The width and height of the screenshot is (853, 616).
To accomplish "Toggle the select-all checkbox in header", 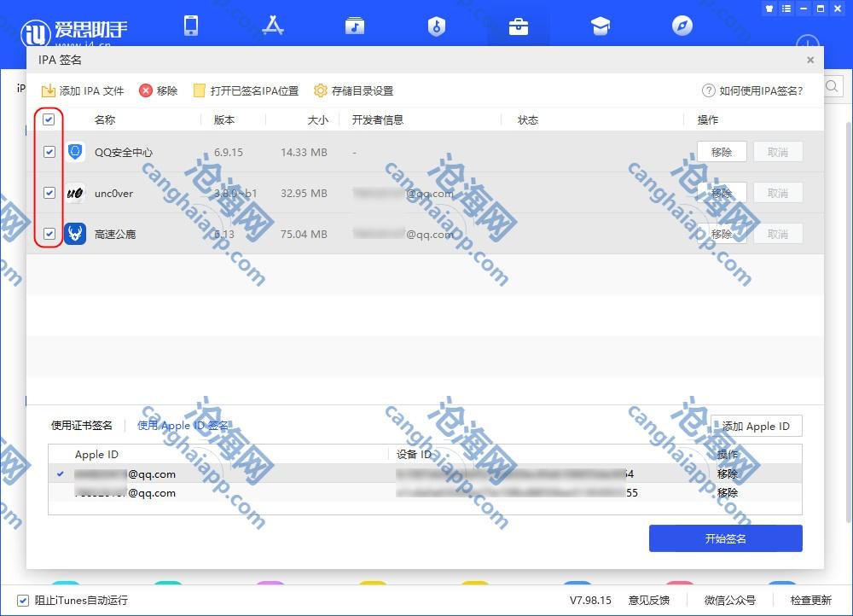I will 49,120.
